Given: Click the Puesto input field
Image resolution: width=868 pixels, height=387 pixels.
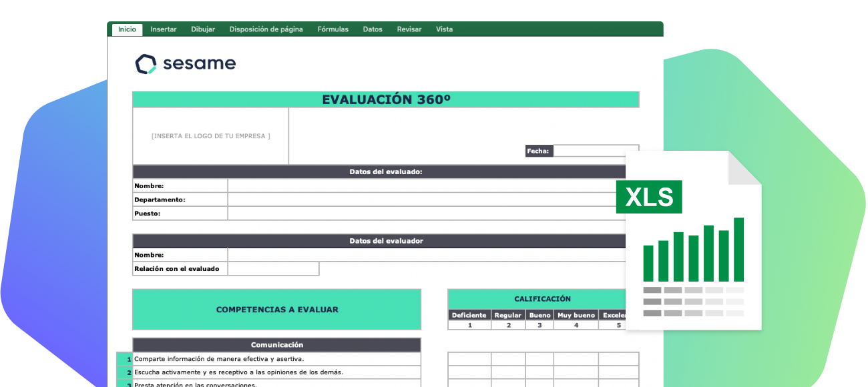Looking at the screenshot, I should 433,213.
